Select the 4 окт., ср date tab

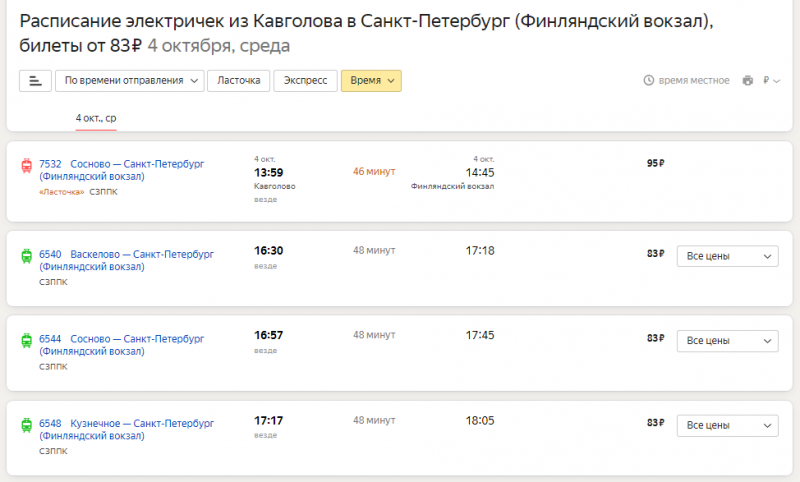click(96, 118)
